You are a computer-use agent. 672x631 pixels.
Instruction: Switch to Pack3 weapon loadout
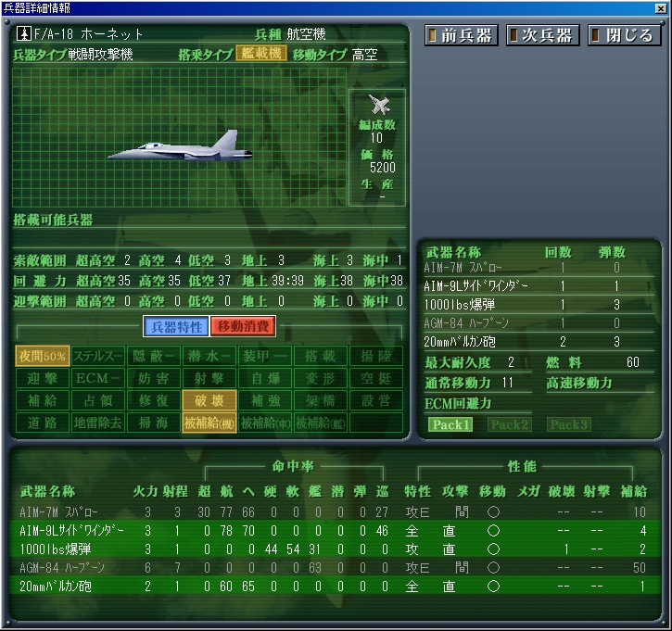[569, 424]
